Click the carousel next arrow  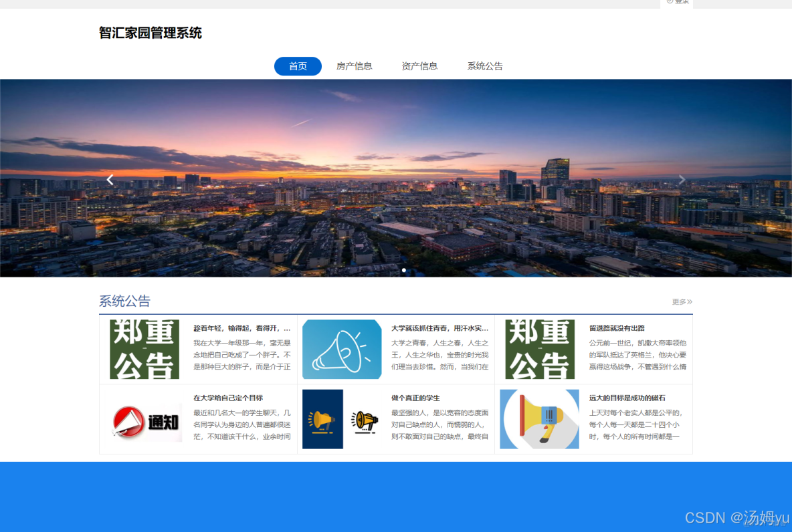coord(682,179)
